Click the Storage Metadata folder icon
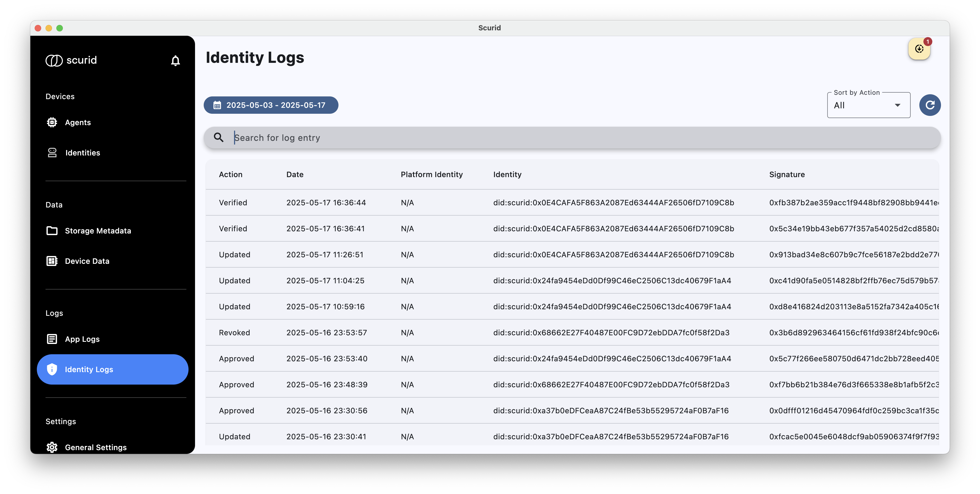This screenshot has width=980, height=494. point(52,230)
